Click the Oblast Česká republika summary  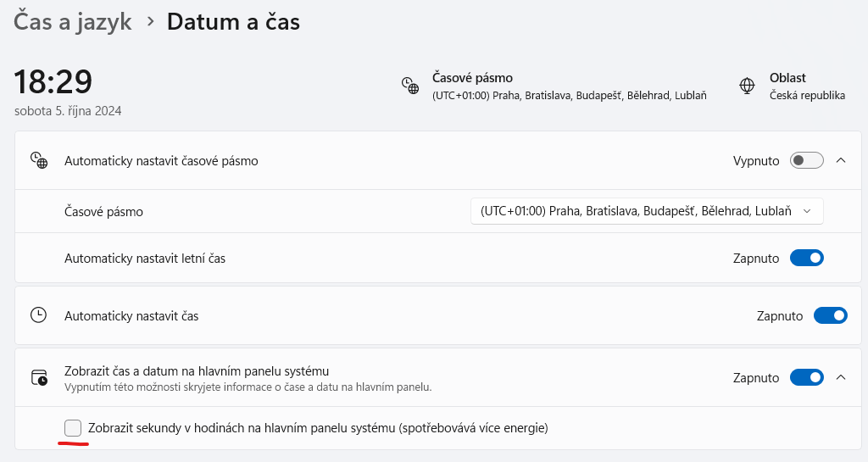[806, 86]
